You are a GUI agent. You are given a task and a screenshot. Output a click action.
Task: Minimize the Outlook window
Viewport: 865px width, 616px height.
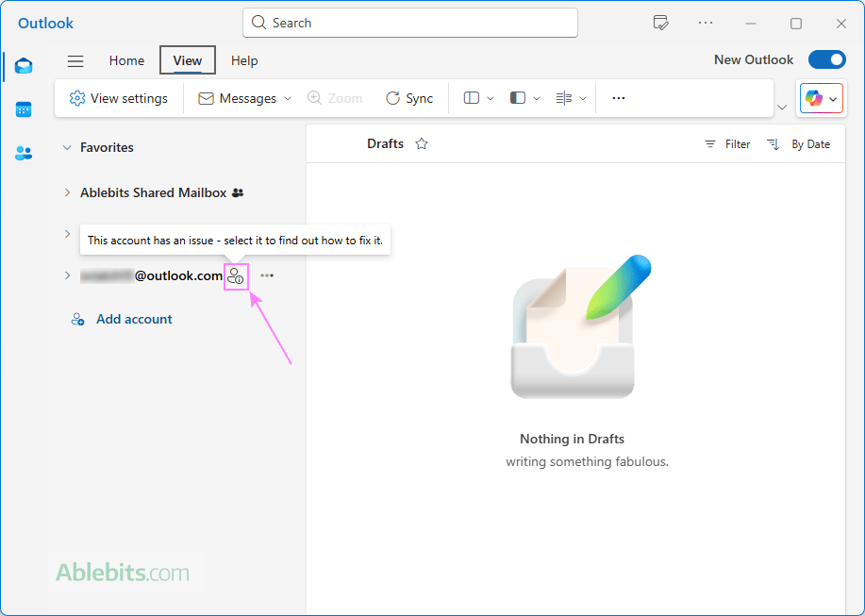tap(751, 24)
